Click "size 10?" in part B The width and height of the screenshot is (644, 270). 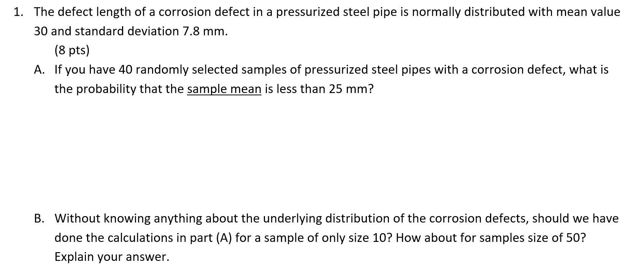point(370,238)
